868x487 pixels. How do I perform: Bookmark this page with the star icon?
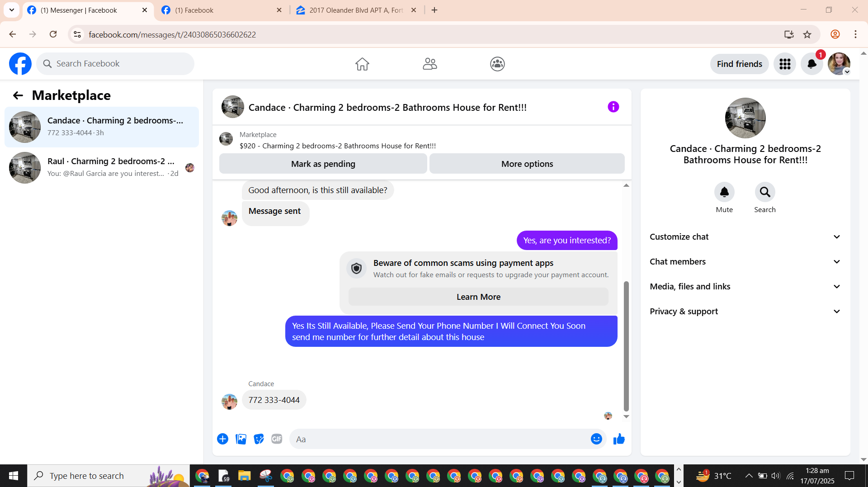tap(807, 34)
